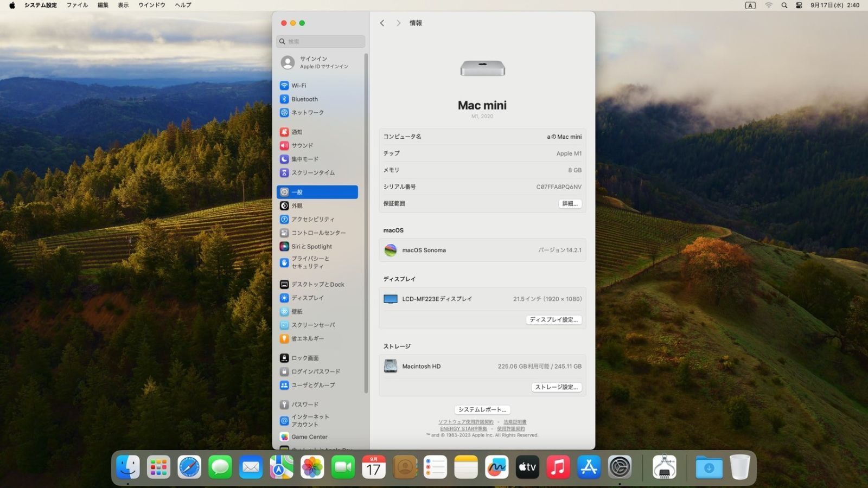Open Siri と Spotlight settings
The height and width of the screenshot is (488, 868).
coord(311,246)
